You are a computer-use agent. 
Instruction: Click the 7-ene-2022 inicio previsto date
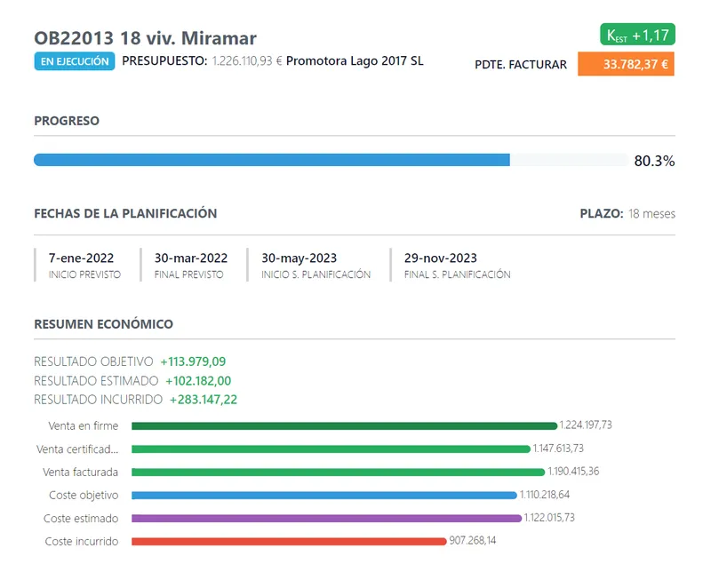point(81,258)
